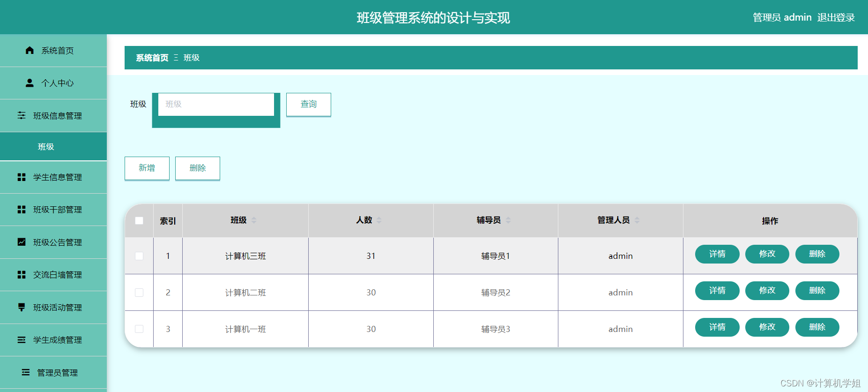The width and height of the screenshot is (868, 392).
Task: Open the 个人中心 sidebar menu item
Action: click(x=53, y=83)
